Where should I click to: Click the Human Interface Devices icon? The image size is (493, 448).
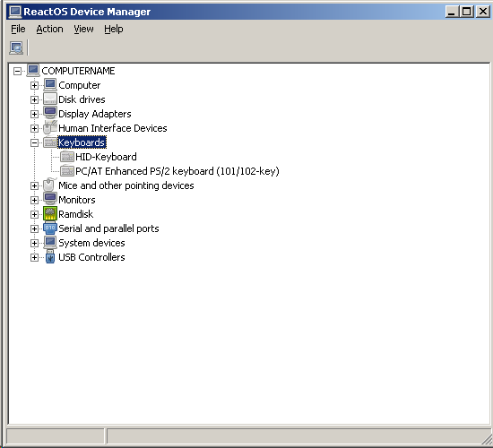click(50, 127)
